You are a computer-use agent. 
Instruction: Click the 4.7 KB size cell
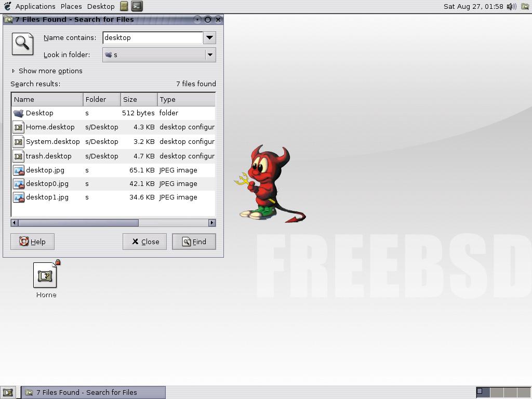click(144, 156)
